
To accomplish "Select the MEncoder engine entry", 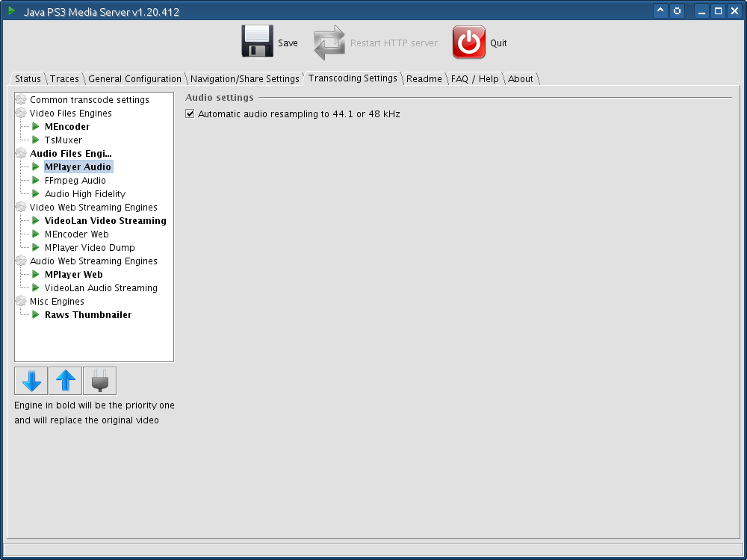I will coord(67,127).
